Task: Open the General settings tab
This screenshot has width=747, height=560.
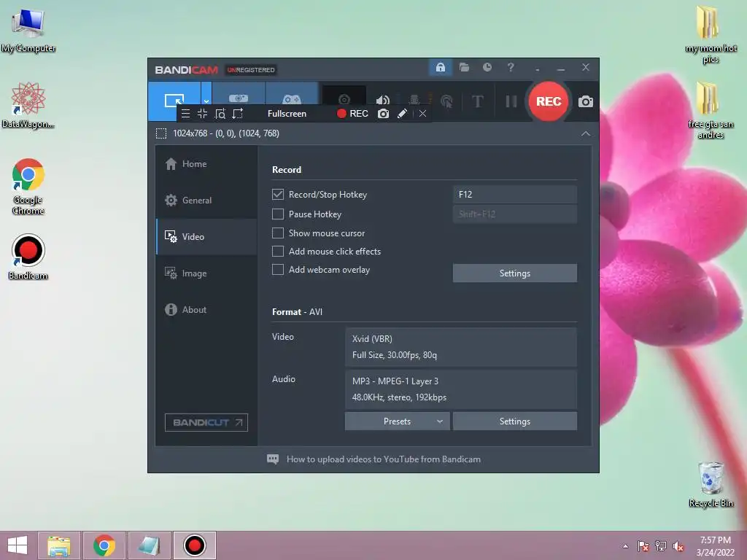Action: pyautogui.click(x=206, y=200)
